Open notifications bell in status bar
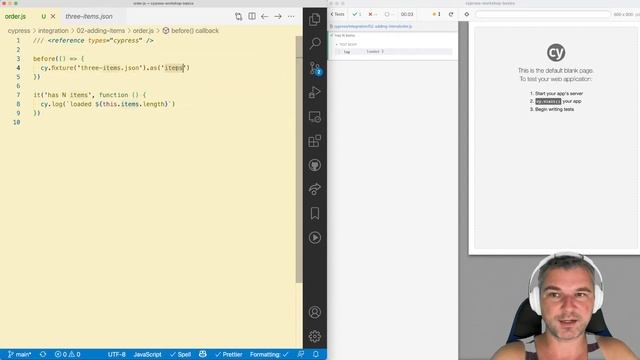 click(x=316, y=354)
